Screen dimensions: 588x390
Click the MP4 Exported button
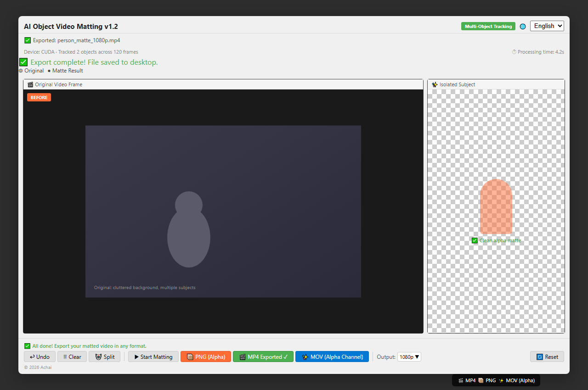pyautogui.click(x=263, y=357)
